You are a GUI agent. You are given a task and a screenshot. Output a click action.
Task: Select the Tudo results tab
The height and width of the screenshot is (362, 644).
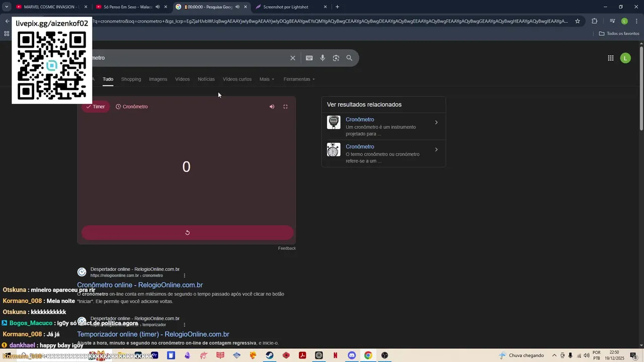pos(108,79)
